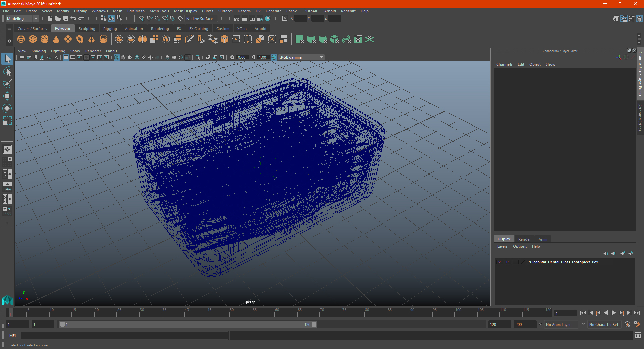Open the Channels menu in Channel Box

coord(504,64)
